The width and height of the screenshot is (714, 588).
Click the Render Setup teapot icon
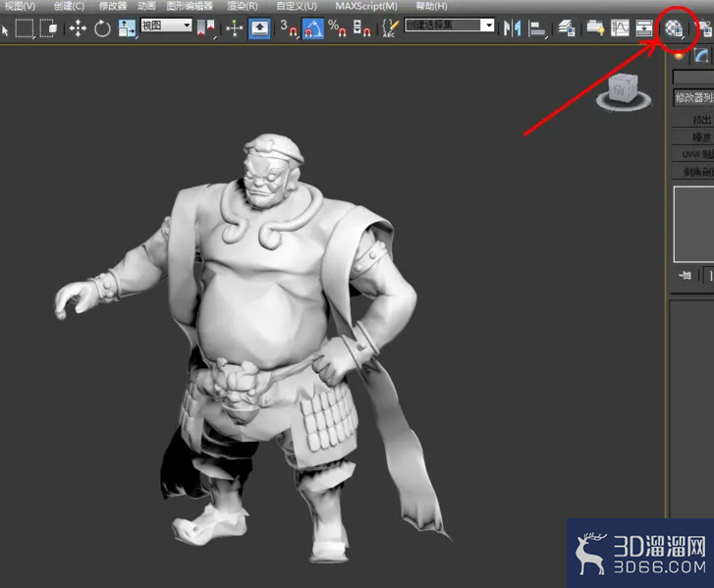coord(704,28)
